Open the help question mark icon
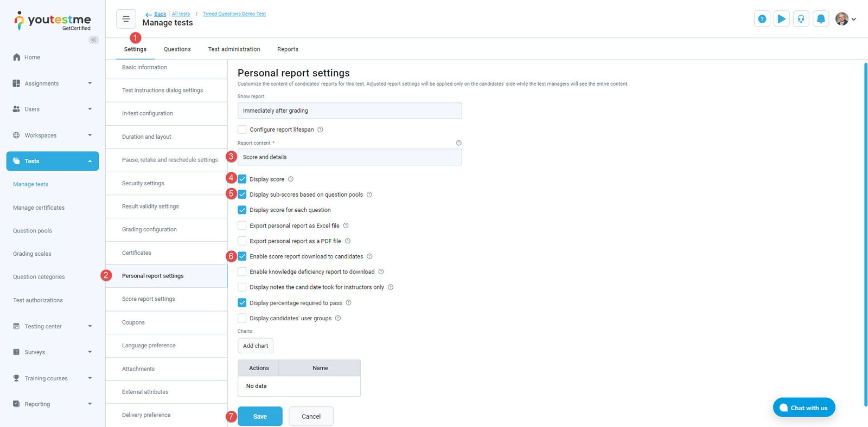 [762, 19]
